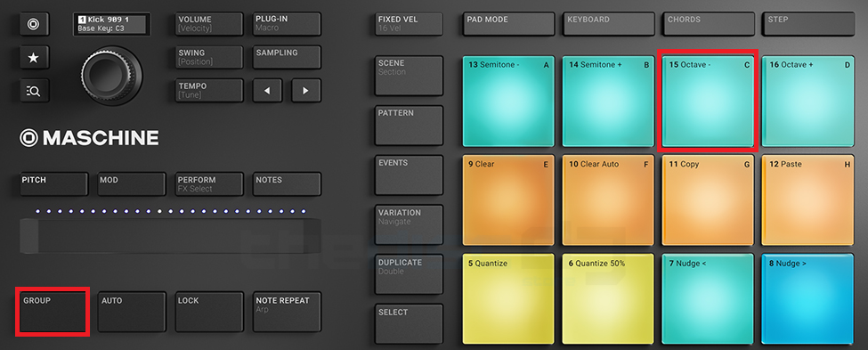This screenshot has height=350, width=868.
Task: Toggle the LOCK button
Action: click(x=209, y=312)
